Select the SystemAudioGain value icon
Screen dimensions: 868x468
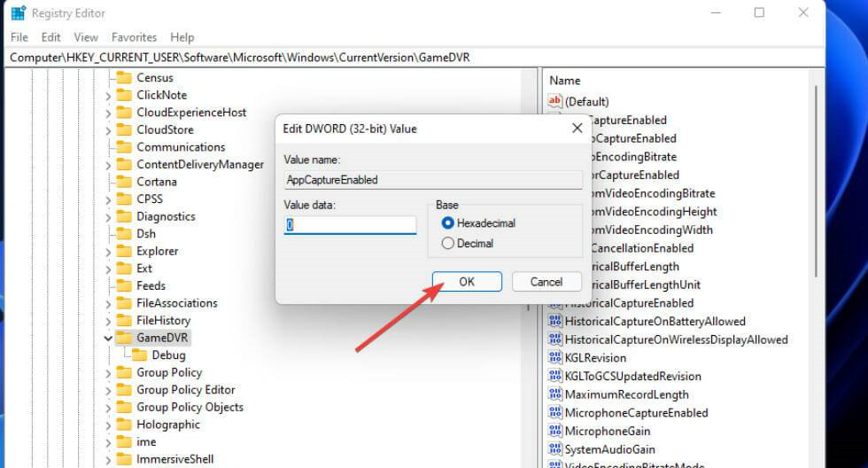(555, 449)
